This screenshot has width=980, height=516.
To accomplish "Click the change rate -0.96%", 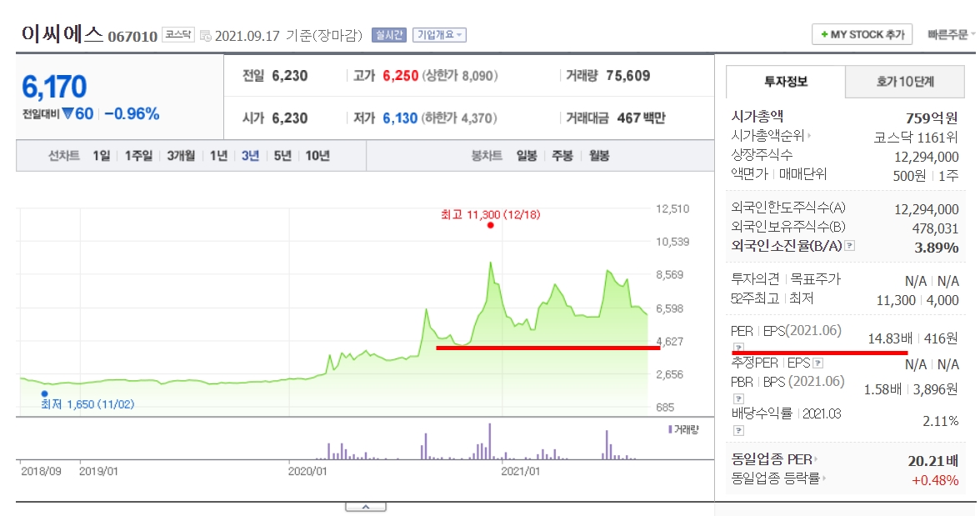I will [132, 114].
